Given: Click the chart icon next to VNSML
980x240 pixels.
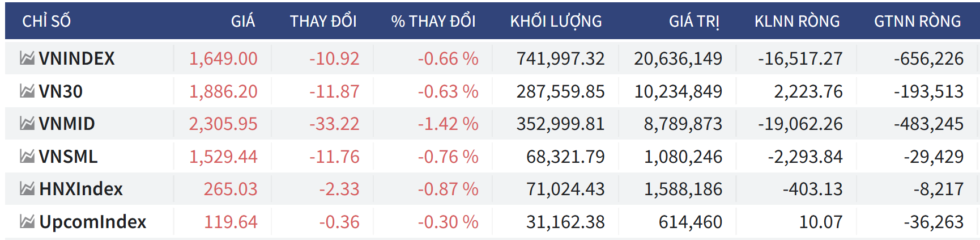Looking at the screenshot, I should (27, 156).
